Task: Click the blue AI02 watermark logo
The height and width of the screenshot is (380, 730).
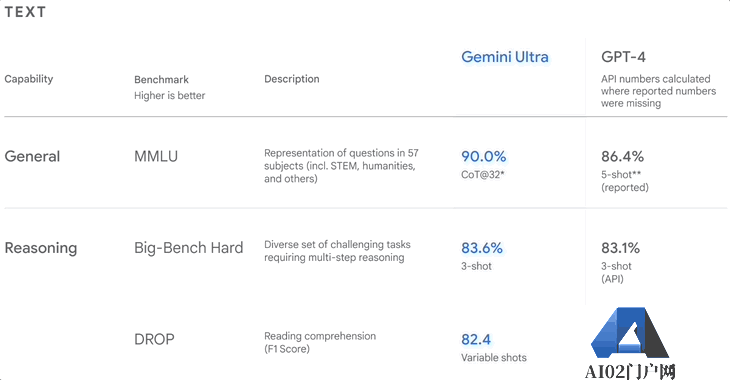Action: [x=629, y=334]
